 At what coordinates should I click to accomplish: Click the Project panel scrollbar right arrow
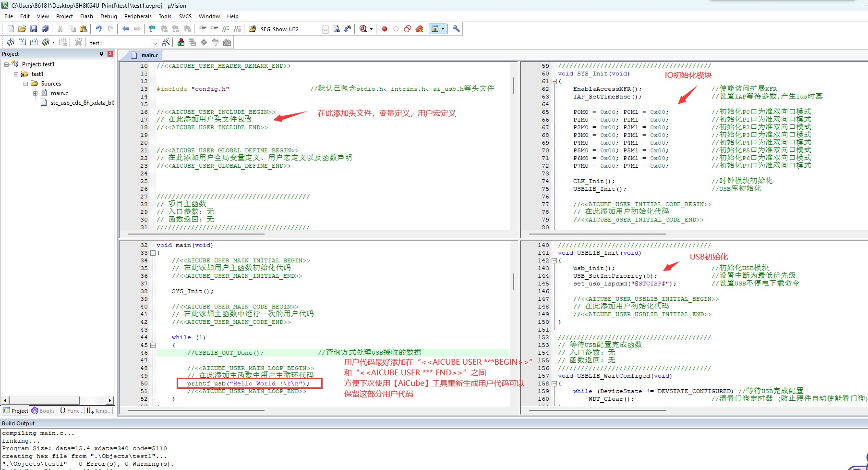pyautogui.click(x=110, y=400)
